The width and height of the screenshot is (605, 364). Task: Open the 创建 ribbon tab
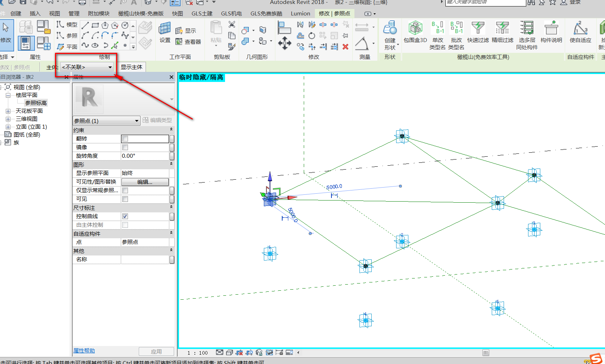coord(16,14)
